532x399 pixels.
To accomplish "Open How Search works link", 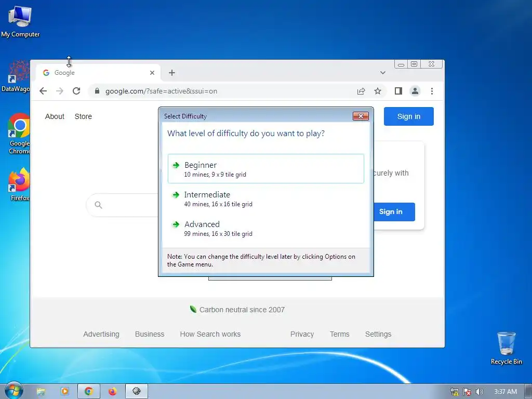I will pos(210,334).
